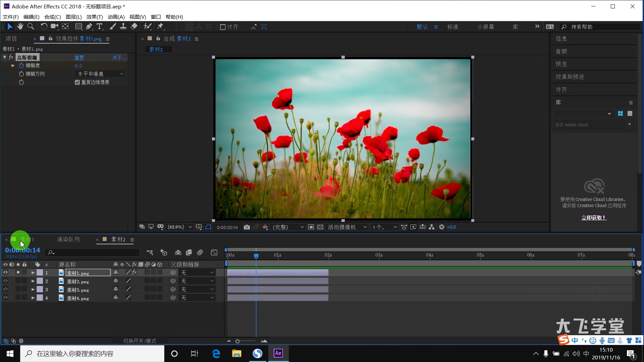The image size is (644, 362).
Task: Toggle the 对齐 snapping checkbox
Action: (x=223, y=27)
